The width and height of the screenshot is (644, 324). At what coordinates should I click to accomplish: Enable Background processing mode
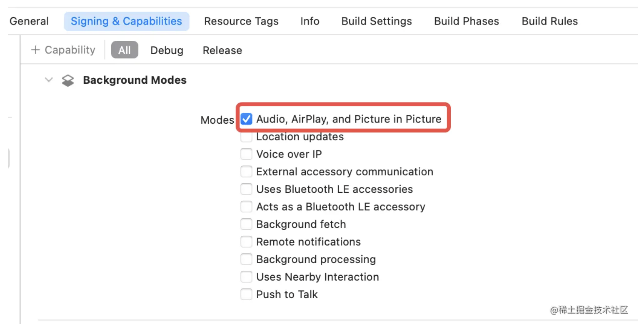(x=246, y=259)
